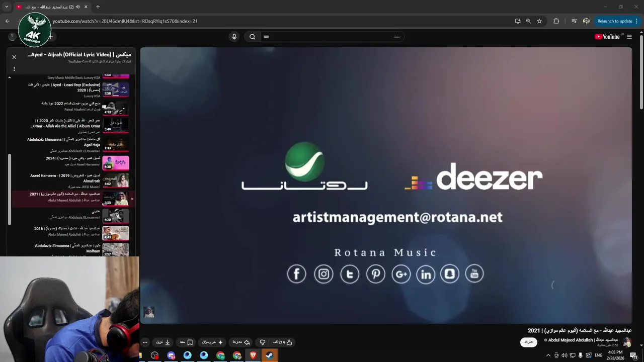644x362 pixels.
Task: Click the Subscribe button
Action: click(x=528, y=342)
